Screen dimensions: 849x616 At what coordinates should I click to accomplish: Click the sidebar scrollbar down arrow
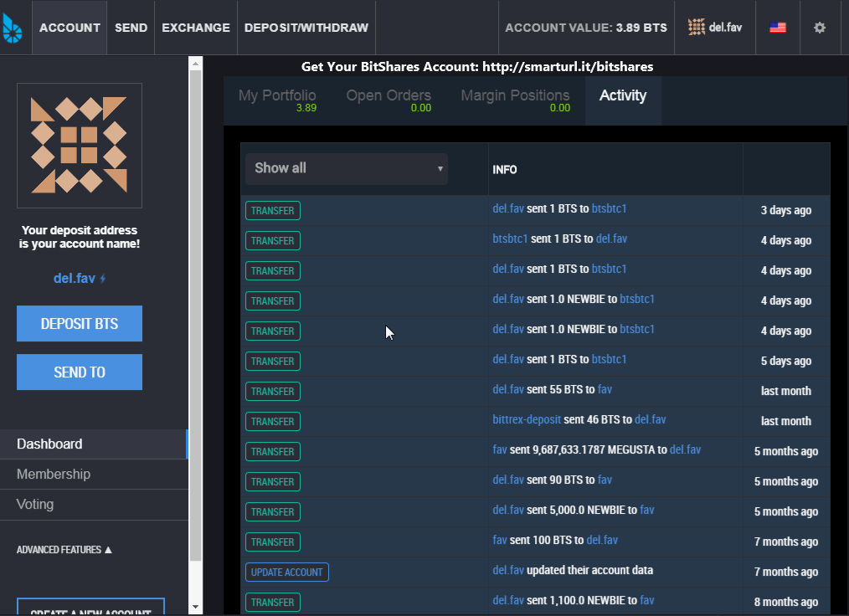click(x=195, y=608)
